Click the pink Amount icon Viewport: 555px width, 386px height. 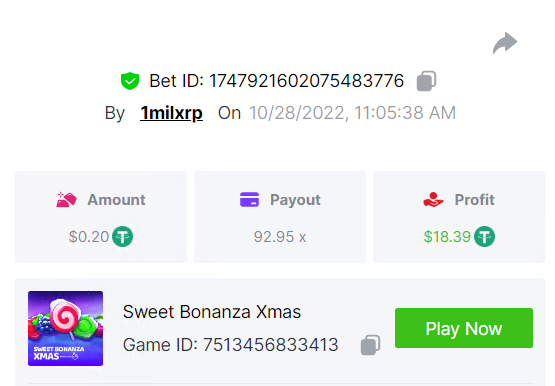click(67, 200)
